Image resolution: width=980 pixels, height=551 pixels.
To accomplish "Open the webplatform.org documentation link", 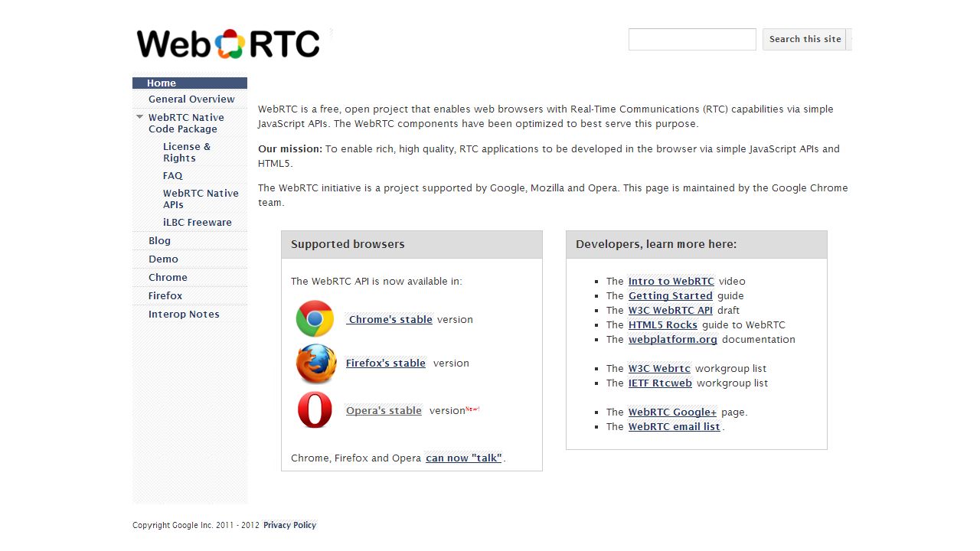I will coord(673,340).
